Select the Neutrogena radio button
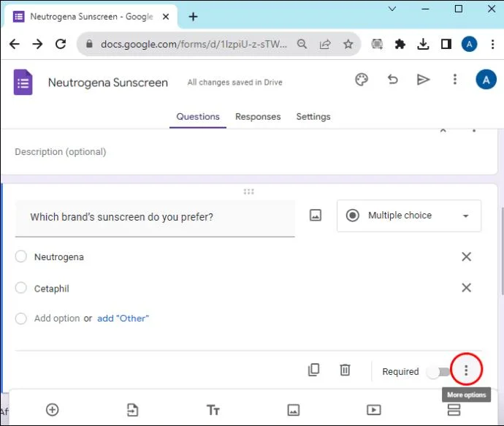The height and width of the screenshot is (426, 504). click(x=21, y=256)
